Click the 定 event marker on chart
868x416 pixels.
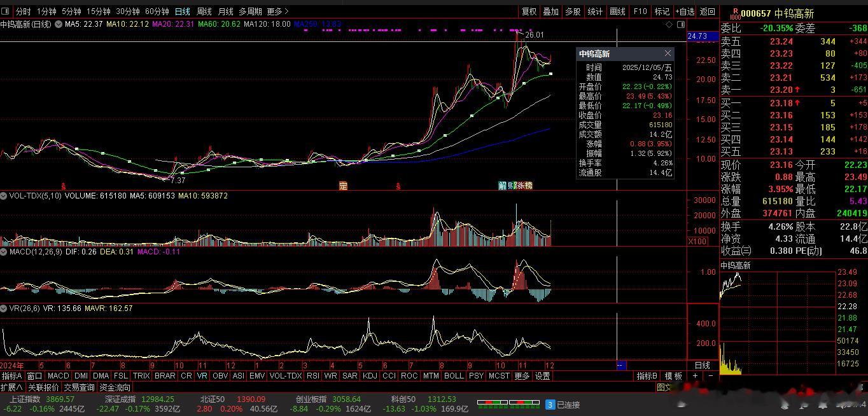click(344, 186)
